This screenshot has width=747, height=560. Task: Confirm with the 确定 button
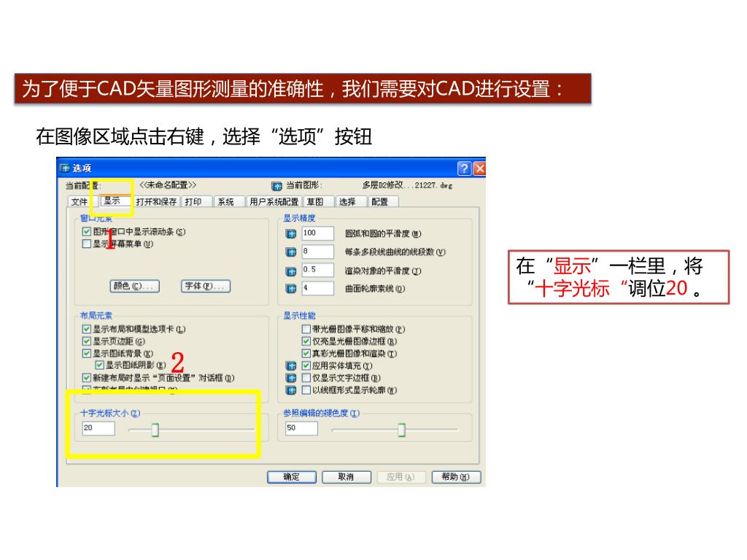pos(292,477)
